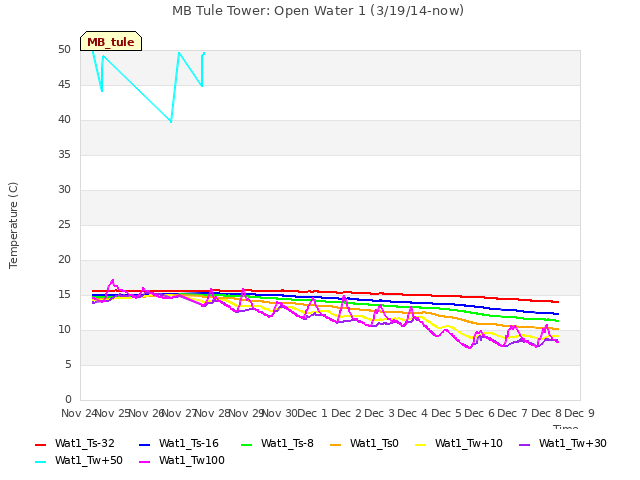
Task: Click the Dec 5 x-axis label
Action: [x=446, y=413]
